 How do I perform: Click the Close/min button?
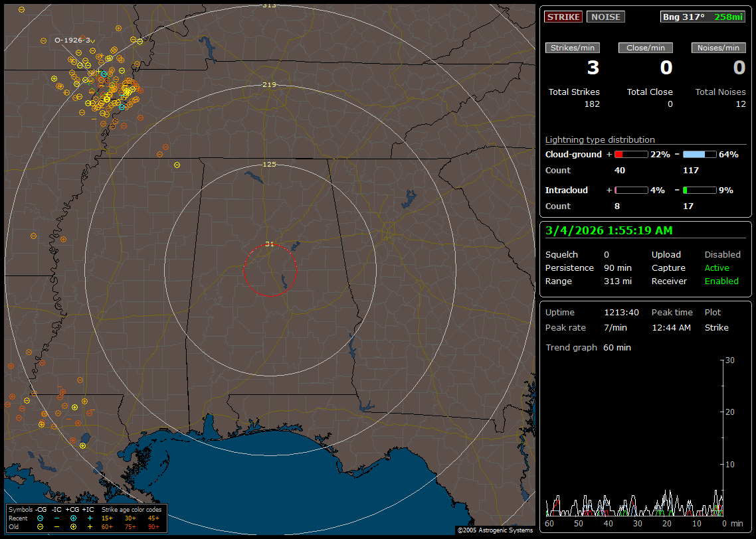click(646, 48)
